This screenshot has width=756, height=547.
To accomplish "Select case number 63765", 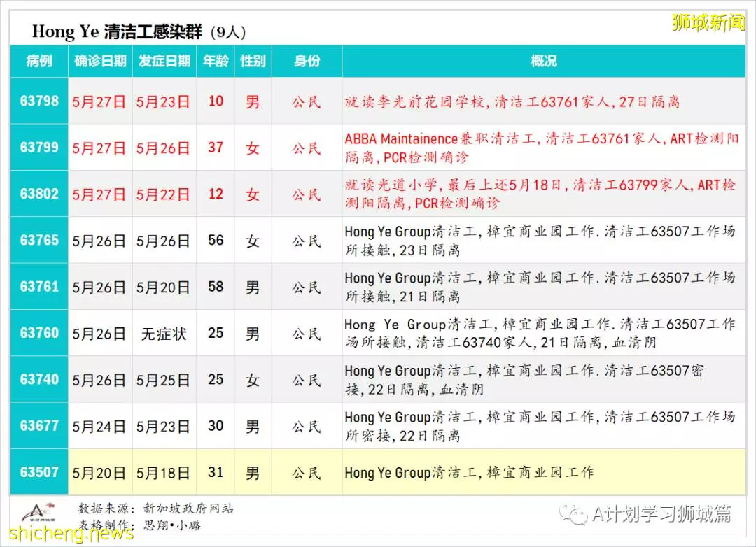I will (x=39, y=240).
